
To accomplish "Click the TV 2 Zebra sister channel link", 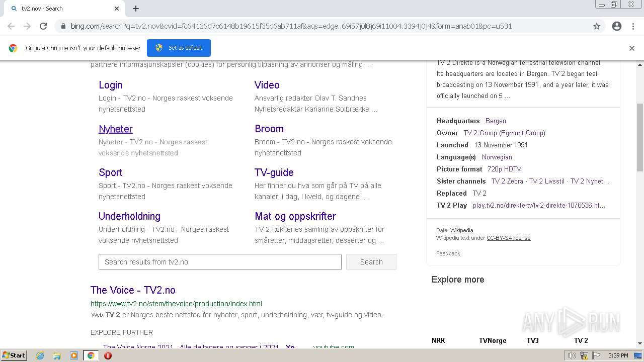I will point(507,181).
